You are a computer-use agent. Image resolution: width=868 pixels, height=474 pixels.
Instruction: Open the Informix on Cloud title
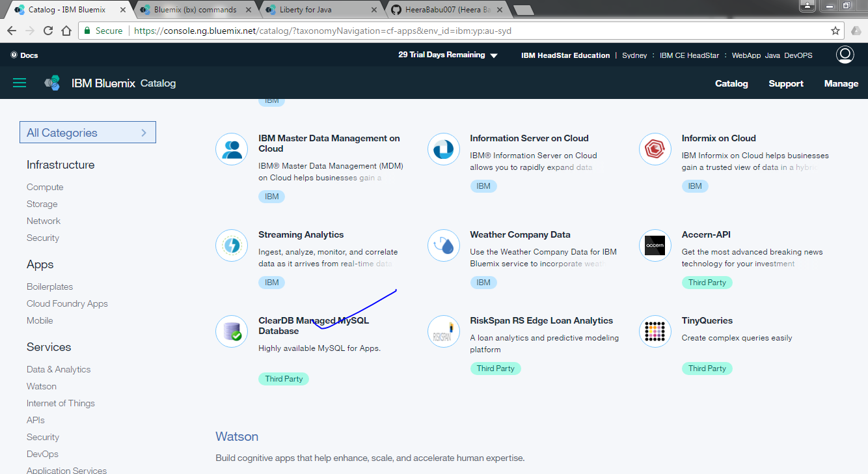719,138
